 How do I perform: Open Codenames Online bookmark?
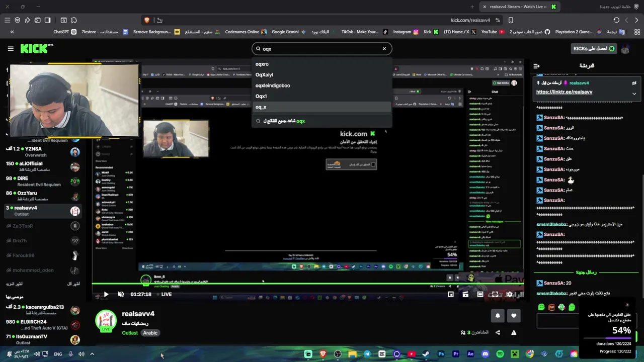click(246, 32)
